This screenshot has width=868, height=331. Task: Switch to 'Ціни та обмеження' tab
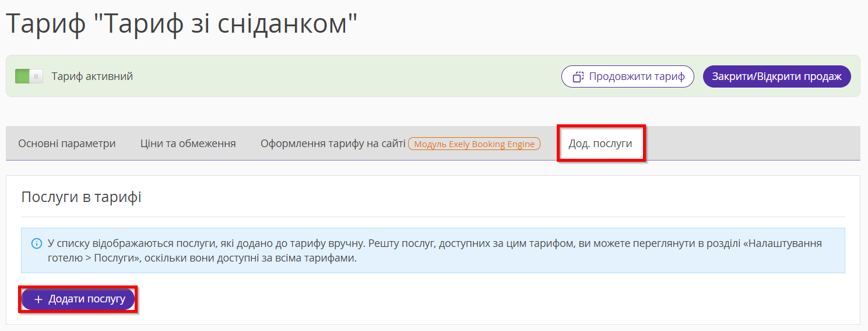tap(188, 144)
